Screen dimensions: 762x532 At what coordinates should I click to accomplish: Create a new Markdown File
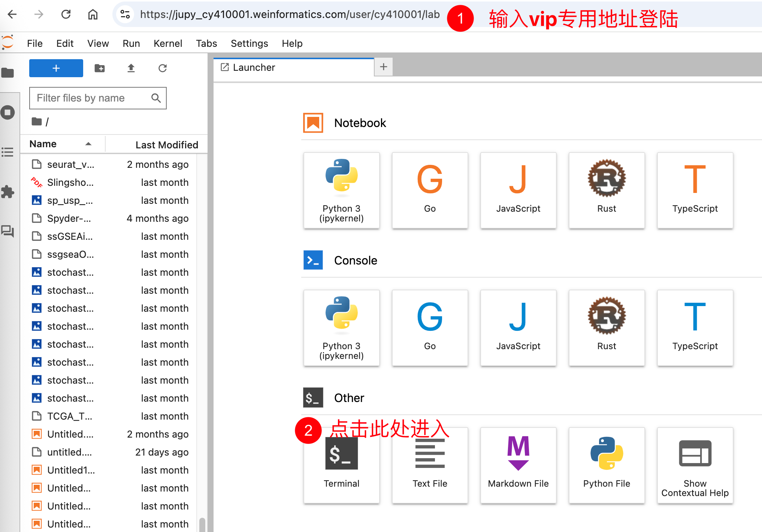pos(518,465)
